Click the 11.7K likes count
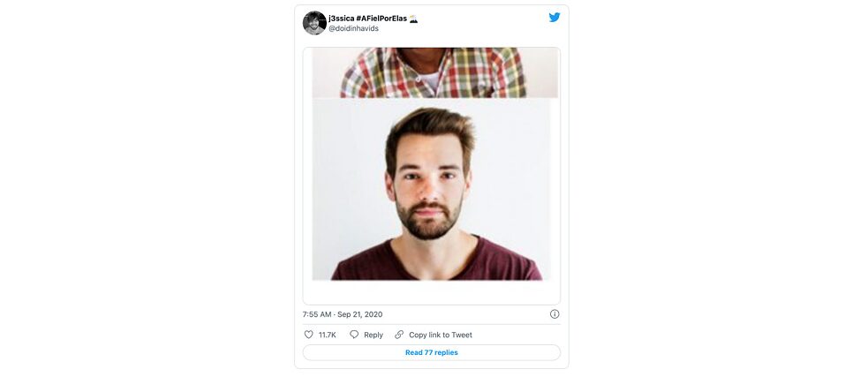Viewport: 868px width, 377px height. pos(328,336)
